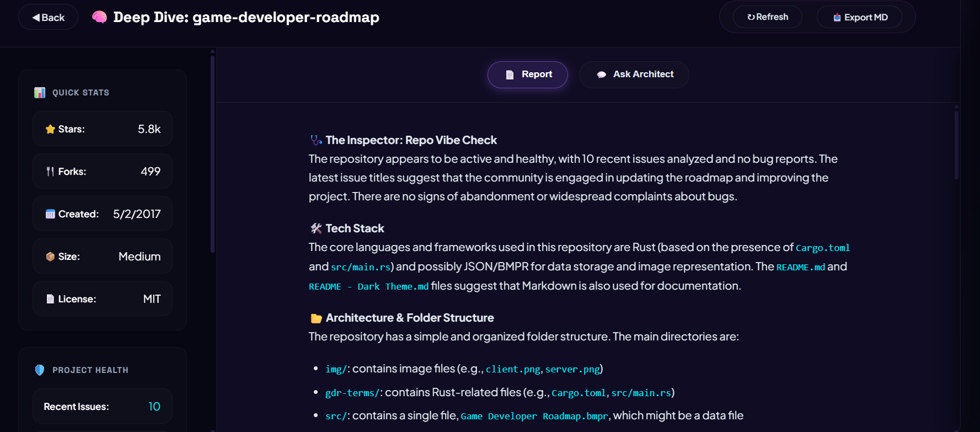Image resolution: width=980 pixels, height=432 pixels.
Task: Switch to the Report tab
Action: click(x=528, y=74)
